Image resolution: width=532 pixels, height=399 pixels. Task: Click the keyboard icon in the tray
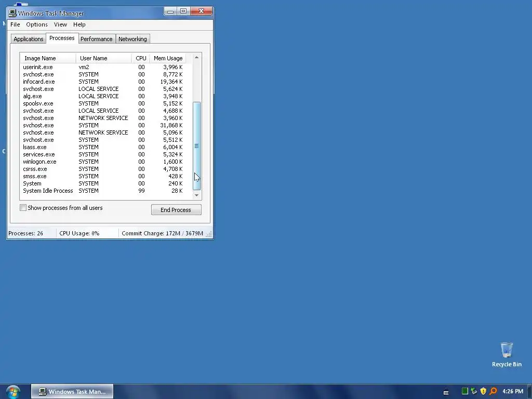(446, 392)
